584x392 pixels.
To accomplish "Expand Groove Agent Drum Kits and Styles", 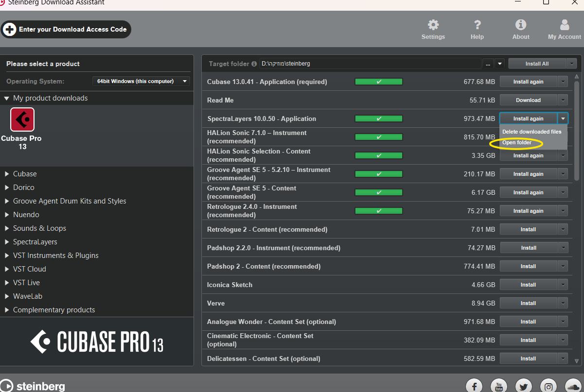I will pos(7,201).
